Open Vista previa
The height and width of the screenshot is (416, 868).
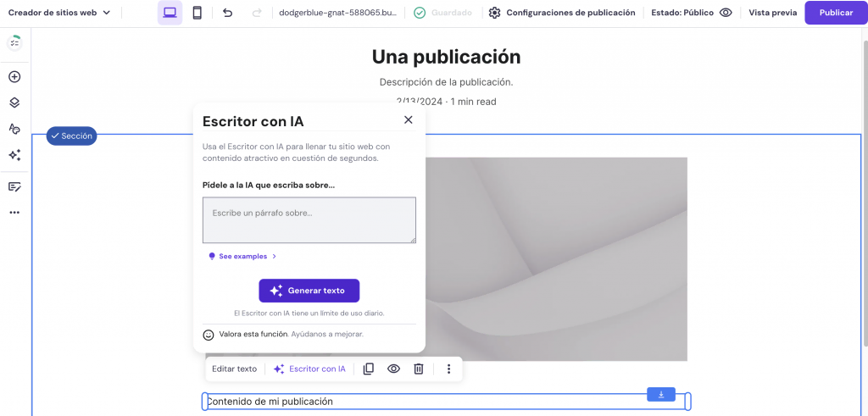coord(773,13)
